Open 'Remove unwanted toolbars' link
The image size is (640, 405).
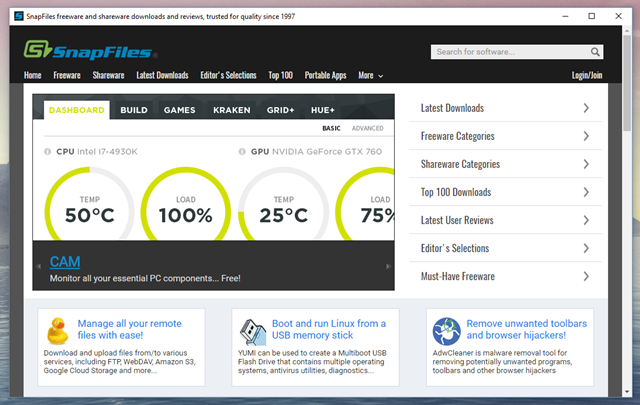(x=527, y=329)
